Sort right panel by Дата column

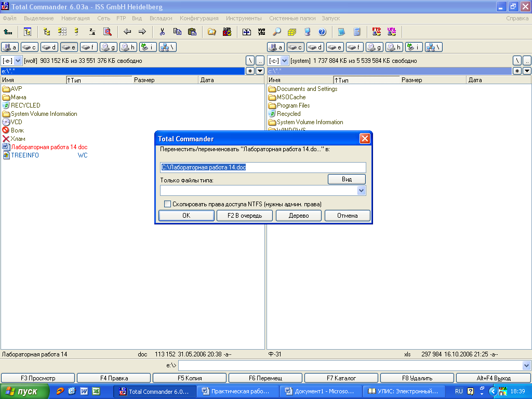click(499, 80)
